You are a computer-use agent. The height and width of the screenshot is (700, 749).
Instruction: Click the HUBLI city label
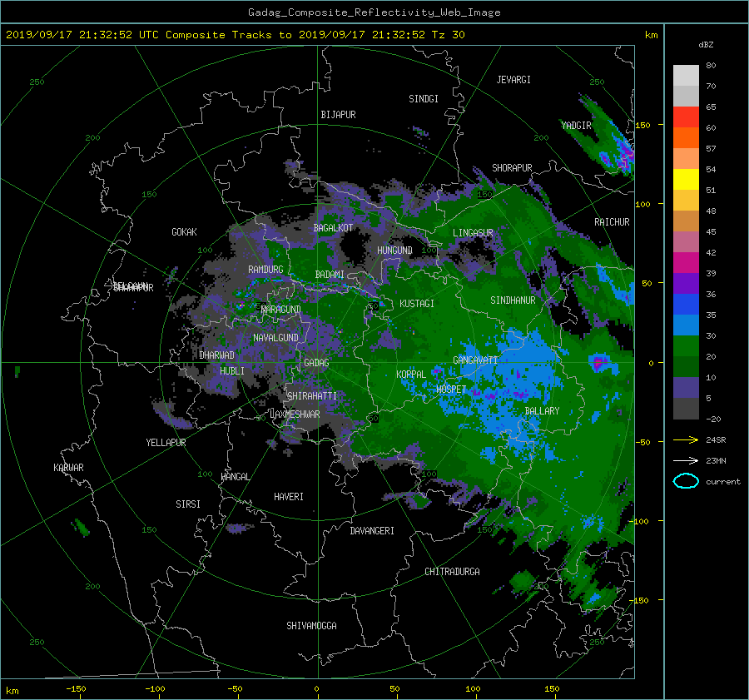click(232, 371)
